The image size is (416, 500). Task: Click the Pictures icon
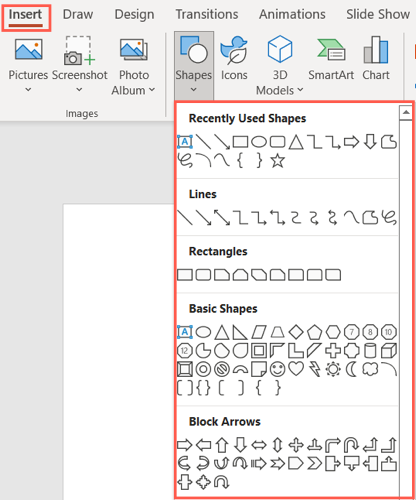coord(28,49)
